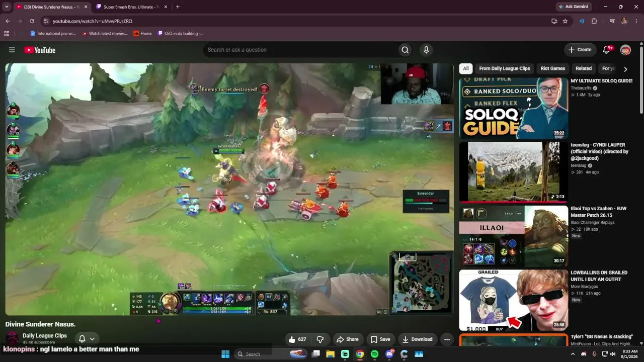Select the All filter chip
This screenshot has height=362, width=644.
click(466, 68)
